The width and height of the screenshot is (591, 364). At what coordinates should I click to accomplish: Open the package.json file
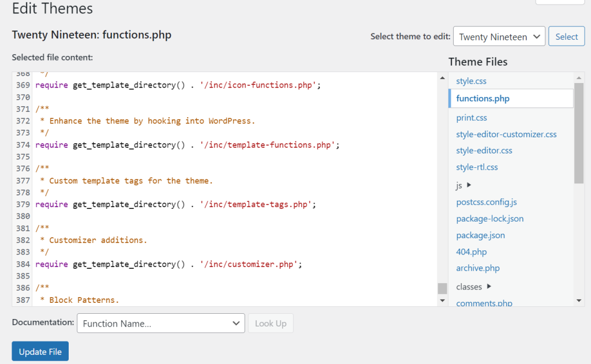(x=480, y=235)
